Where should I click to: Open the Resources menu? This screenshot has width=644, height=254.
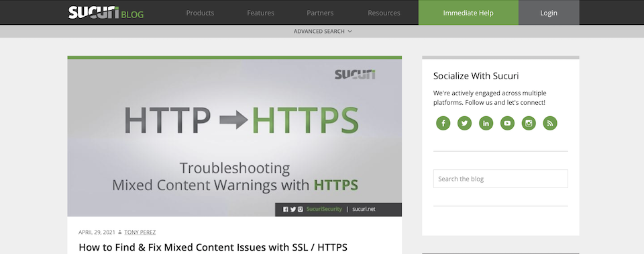pos(384,13)
